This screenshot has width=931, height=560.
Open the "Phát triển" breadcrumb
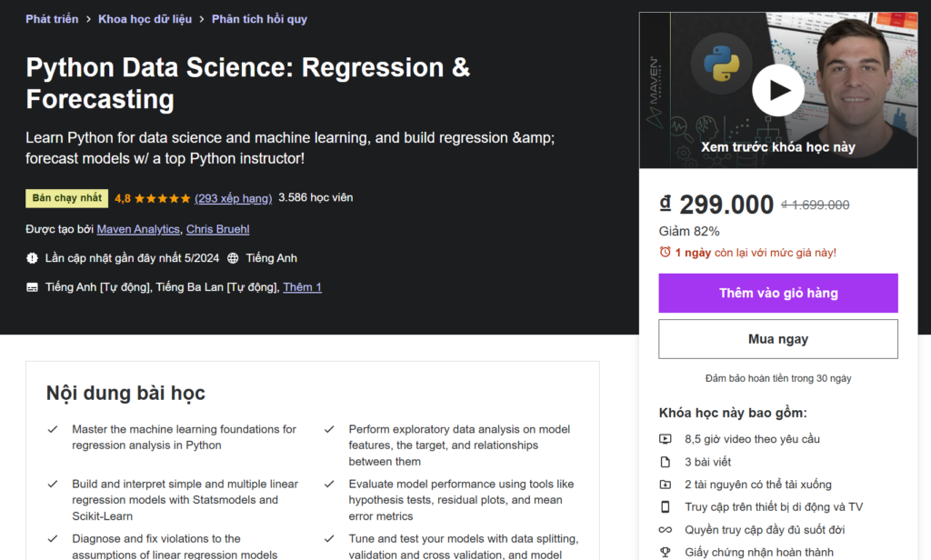tap(51, 18)
